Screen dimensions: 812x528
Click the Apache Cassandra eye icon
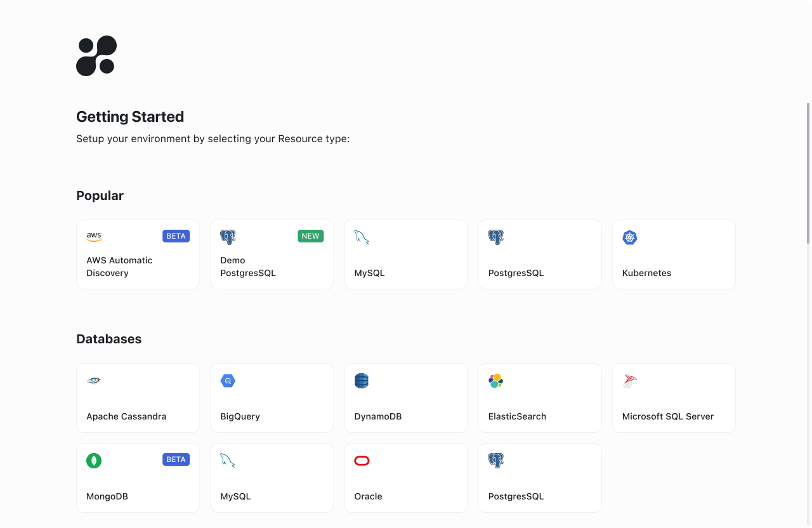pyautogui.click(x=94, y=381)
